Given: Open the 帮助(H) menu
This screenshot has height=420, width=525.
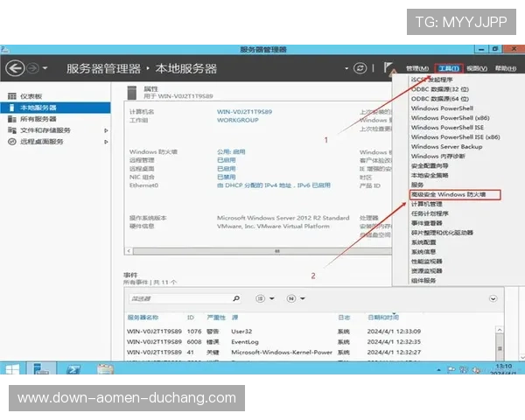Looking at the screenshot, I should (x=506, y=68).
